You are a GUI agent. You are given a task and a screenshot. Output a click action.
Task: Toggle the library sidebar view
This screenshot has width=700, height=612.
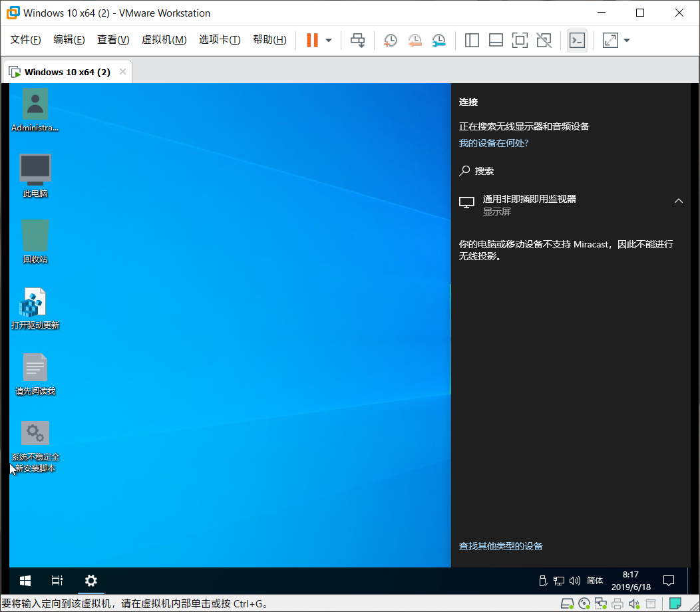(x=472, y=40)
